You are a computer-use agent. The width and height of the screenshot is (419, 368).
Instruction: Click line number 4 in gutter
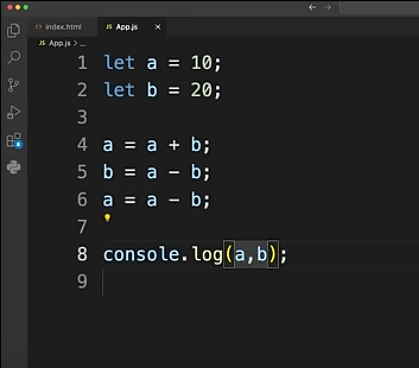82,145
